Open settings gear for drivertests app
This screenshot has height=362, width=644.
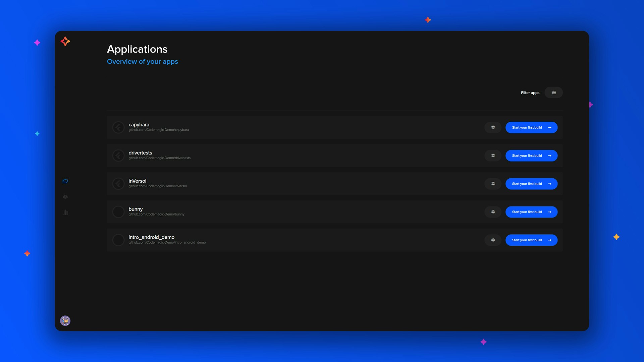(493, 156)
